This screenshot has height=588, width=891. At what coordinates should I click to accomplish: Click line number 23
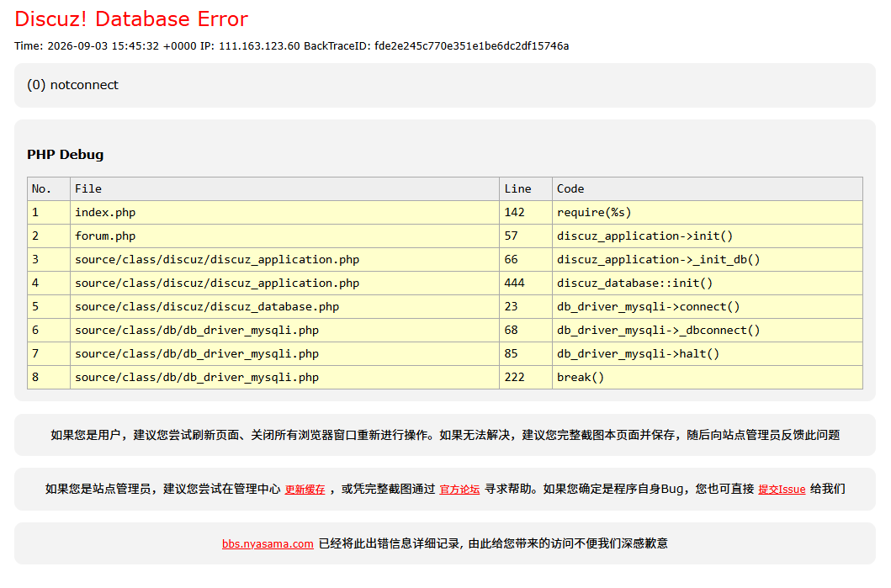tap(526, 307)
